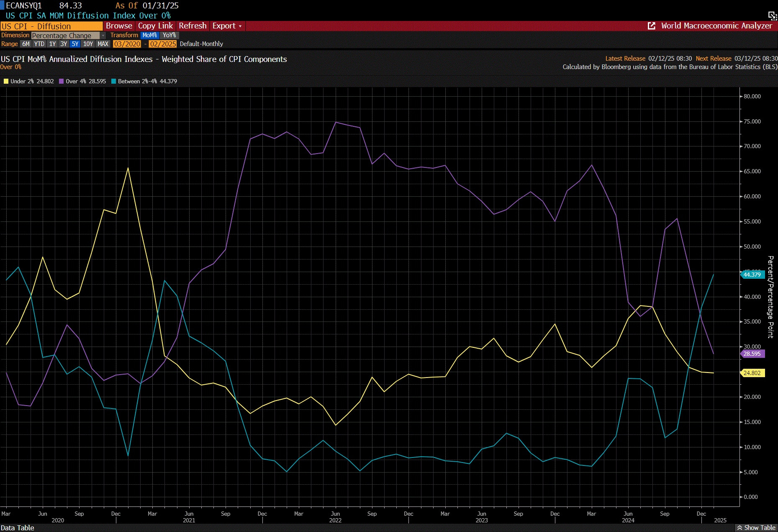
Task: Click the chart title US CPI MoM% Annualized
Action: (144, 59)
